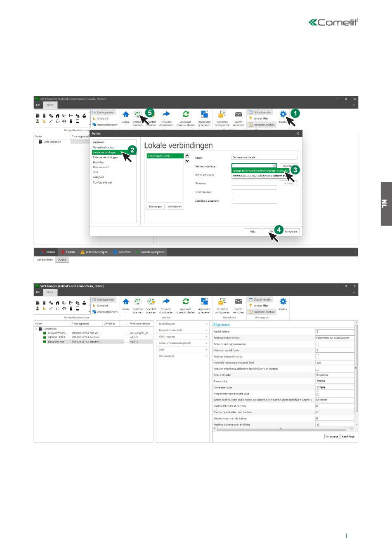Click Berichten configureren in the lower window
Viewport: 392px width, 556px height.
(222, 305)
